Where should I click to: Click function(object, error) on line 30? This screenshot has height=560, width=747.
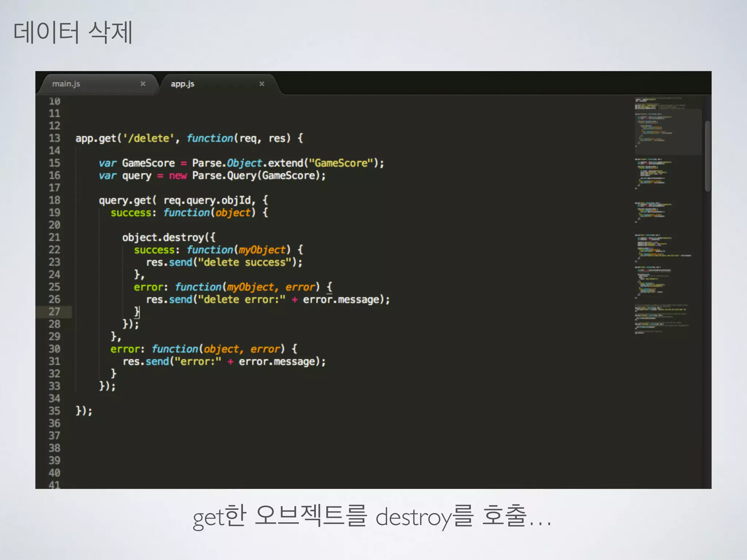click(x=218, y=349)
